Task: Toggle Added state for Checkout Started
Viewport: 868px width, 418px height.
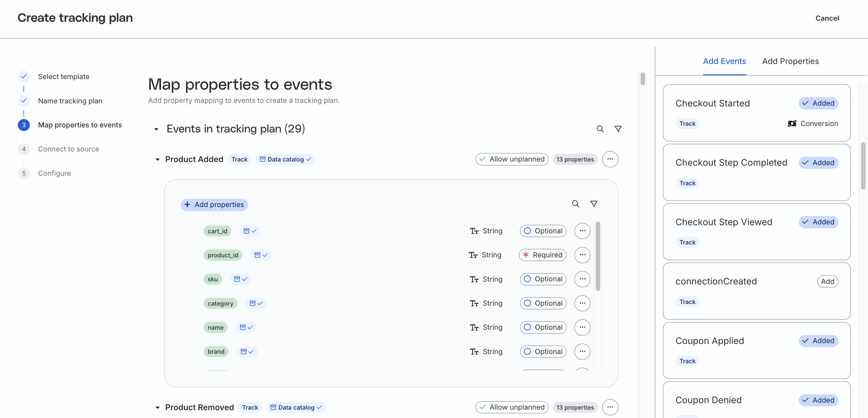Action: (x=818, y=103)
